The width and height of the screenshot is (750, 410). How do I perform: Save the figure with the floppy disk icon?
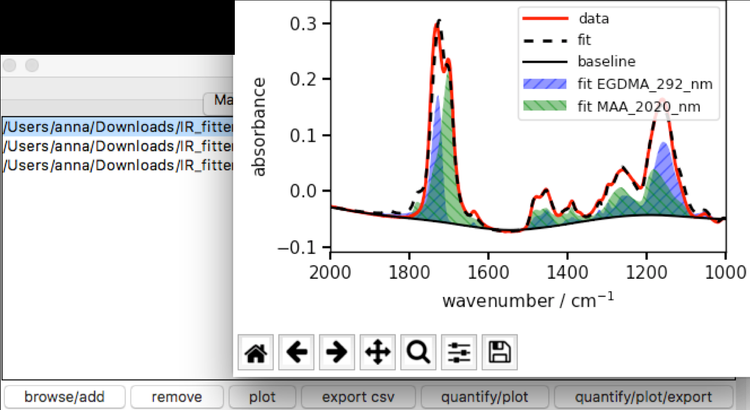[500, 353]
